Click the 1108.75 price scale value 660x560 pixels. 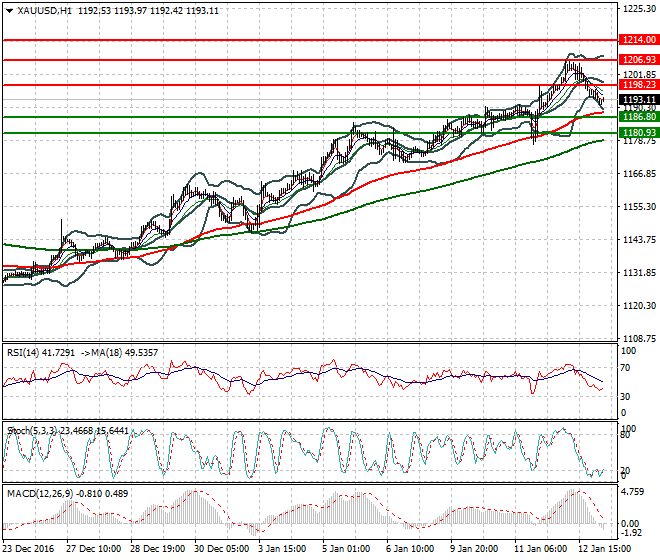point(639,339)
